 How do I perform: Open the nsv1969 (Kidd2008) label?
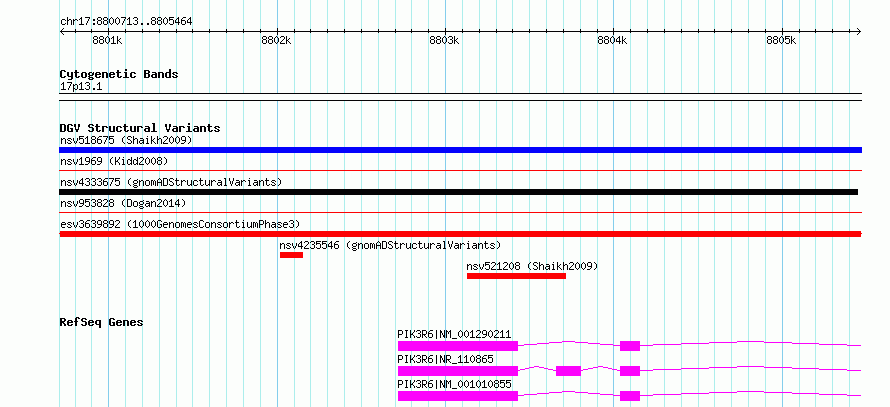(114, 161)
